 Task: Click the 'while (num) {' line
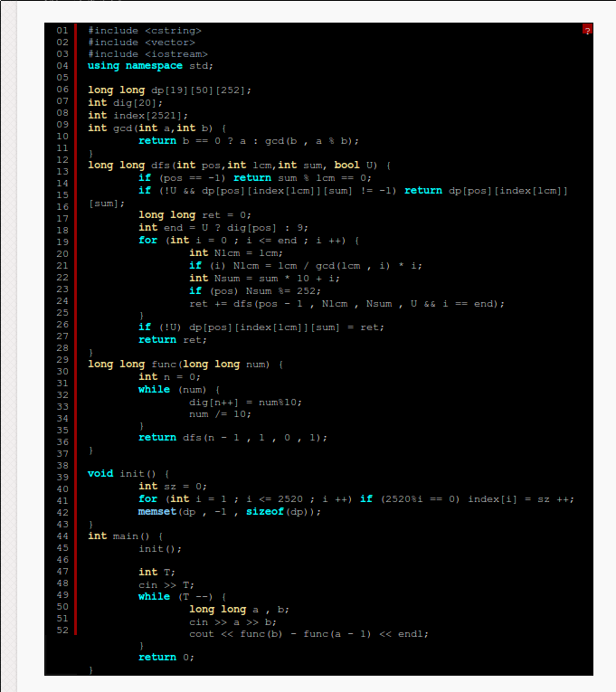(179, 390)
